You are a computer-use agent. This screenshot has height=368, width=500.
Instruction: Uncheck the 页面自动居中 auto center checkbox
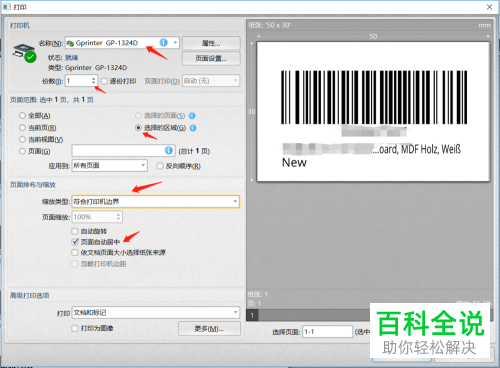(x=75, y=242)
